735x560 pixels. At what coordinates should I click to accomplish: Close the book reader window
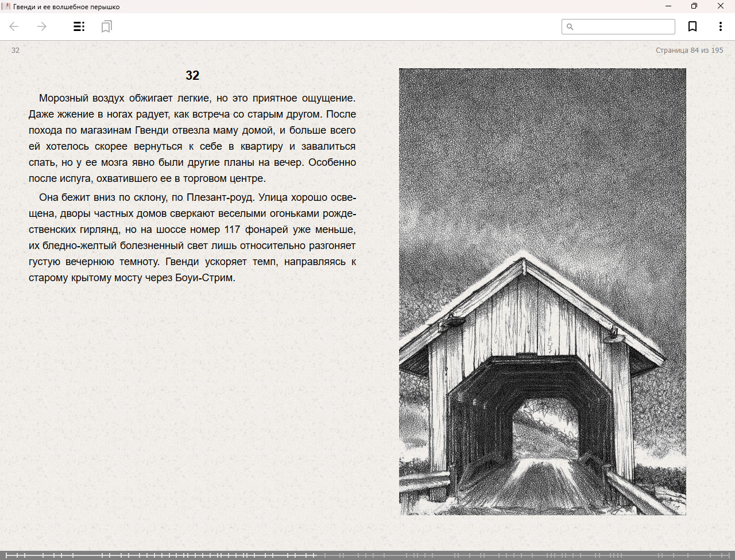(x=720, y=6)
